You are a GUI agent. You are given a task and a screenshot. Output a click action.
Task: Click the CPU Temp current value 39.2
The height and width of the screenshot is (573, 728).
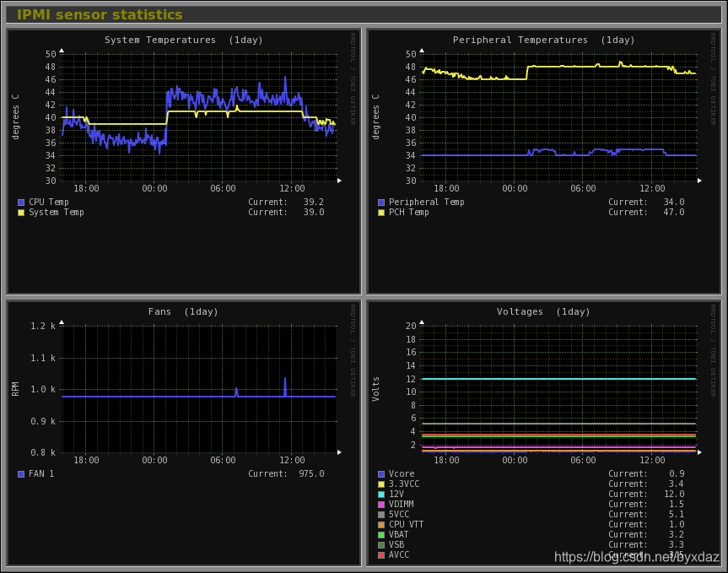click(314, 202)
